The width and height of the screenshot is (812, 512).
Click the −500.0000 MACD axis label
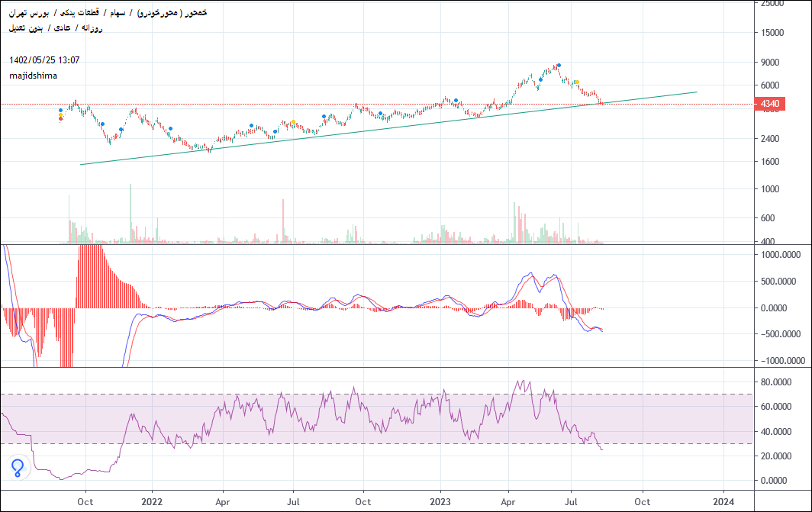click(781, 334)
